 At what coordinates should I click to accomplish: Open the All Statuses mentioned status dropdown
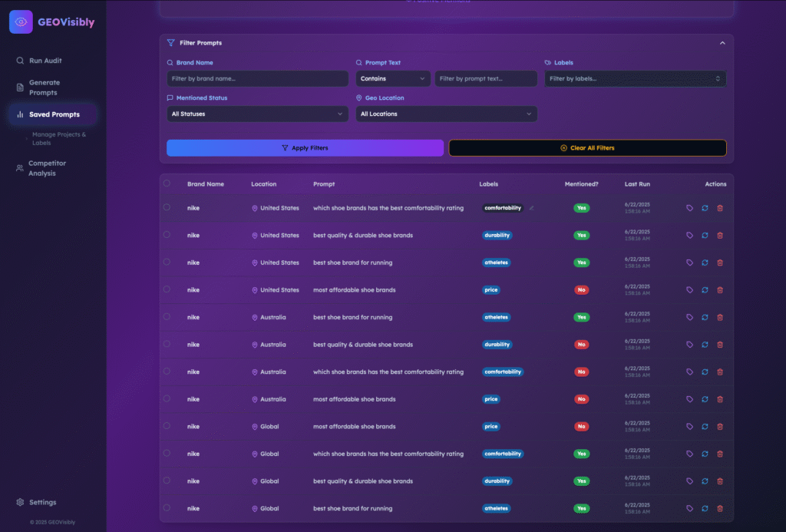(x=257, y=114)
